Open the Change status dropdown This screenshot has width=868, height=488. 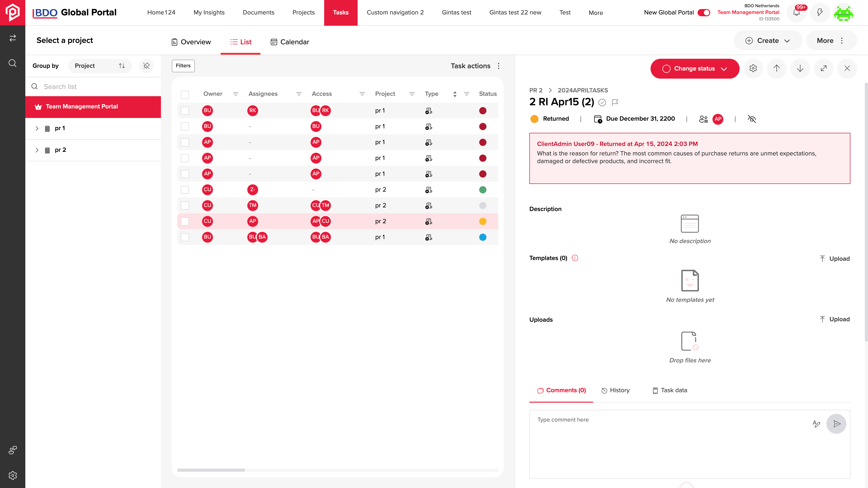pos(695,69)
